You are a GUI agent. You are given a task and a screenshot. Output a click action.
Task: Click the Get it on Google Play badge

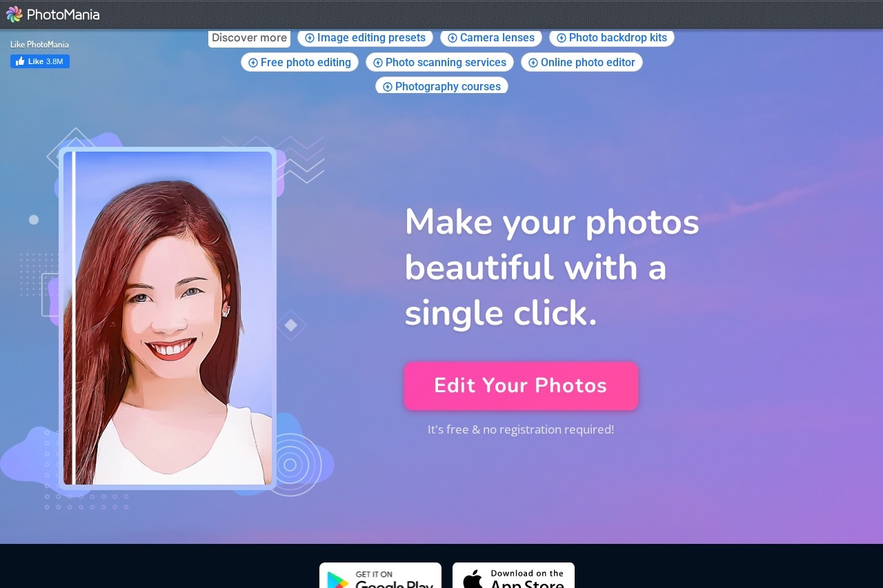pyautogui.click(x=380, y=578)
